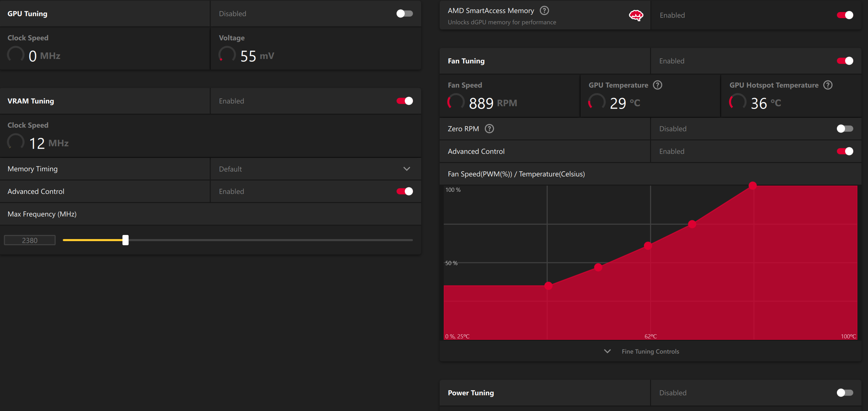Click the Fine Tuning Controls label
This screenshot has height=411, width=868.
coord(650,351)
